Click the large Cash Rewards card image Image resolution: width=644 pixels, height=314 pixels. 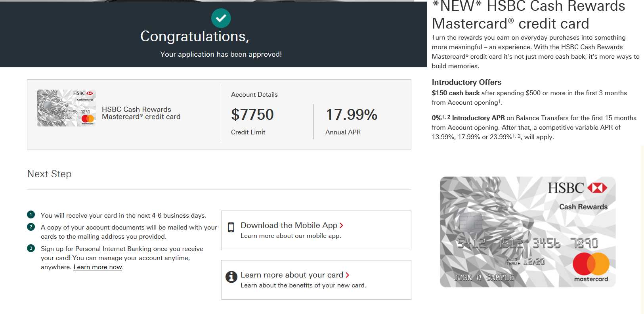(x=527, y=232)
